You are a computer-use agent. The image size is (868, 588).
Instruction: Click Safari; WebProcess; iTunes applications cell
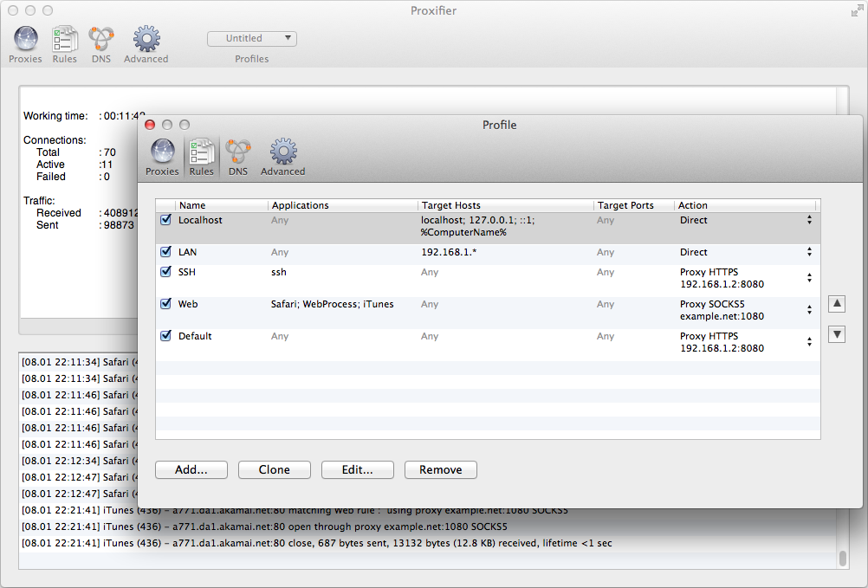pyautogui.click(x=332, y=304)
